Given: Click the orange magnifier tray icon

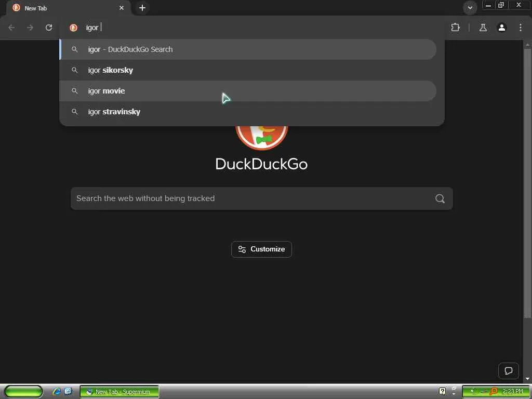Looking at the screenshot, I should tap(494, 392).
